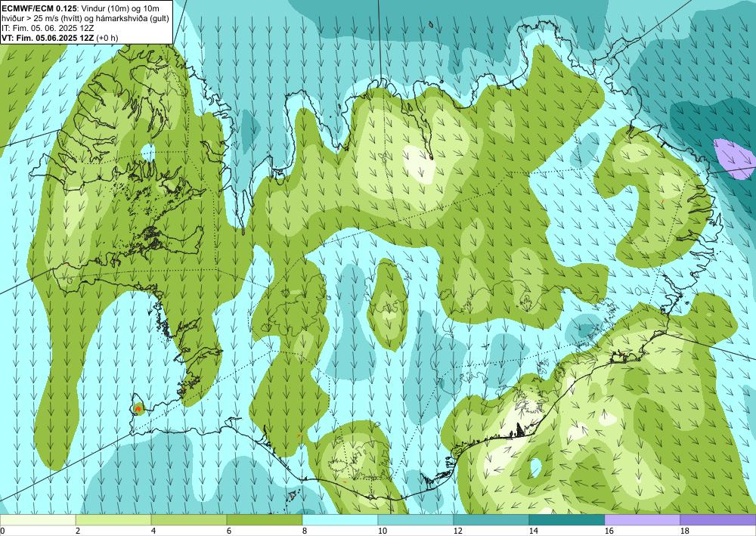
Task: Click the dark teal 14–16 m/s legend swatch
Action: point(567,519)
